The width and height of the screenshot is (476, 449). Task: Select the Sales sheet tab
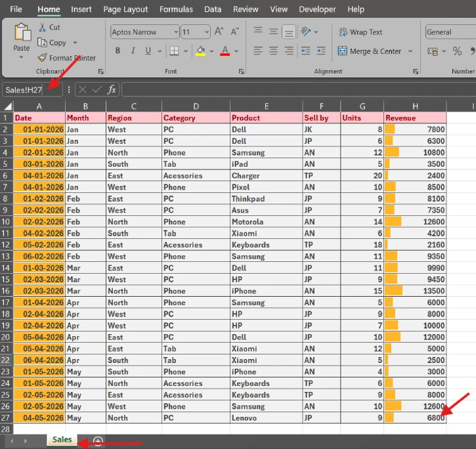[62, 440]
